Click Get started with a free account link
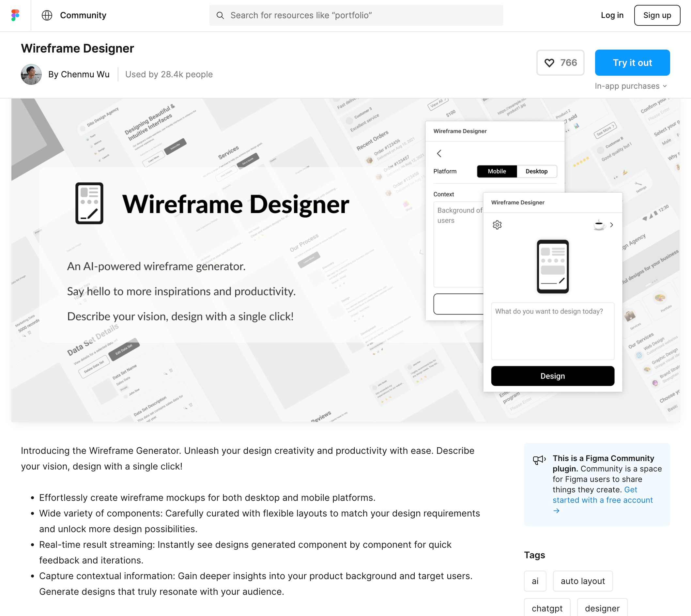The image size is (691, 616). pos(602,499)
